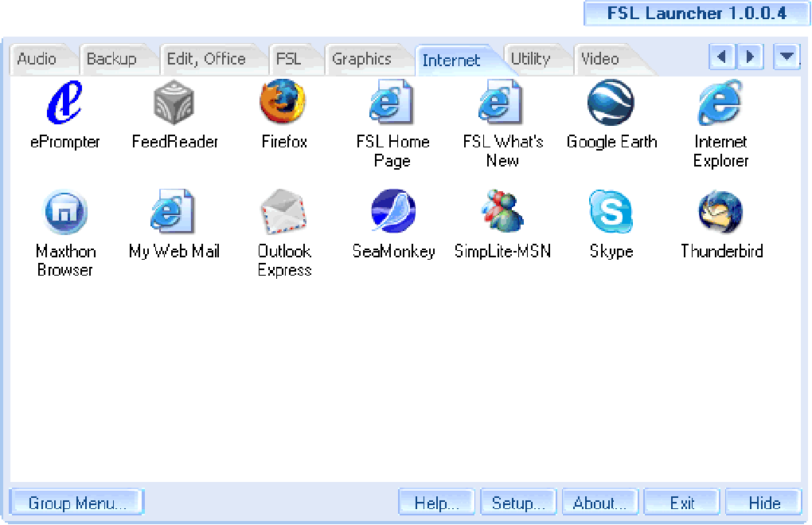Launch the Skype icon

pos(611,212)
